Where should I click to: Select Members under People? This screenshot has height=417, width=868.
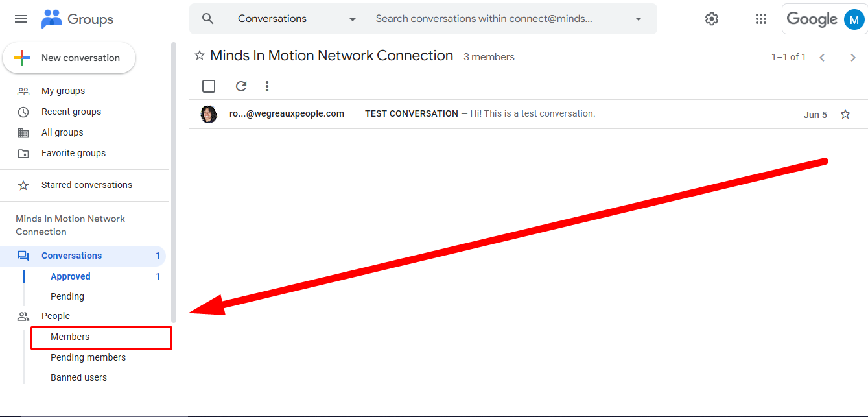click(x=70, y=337)
